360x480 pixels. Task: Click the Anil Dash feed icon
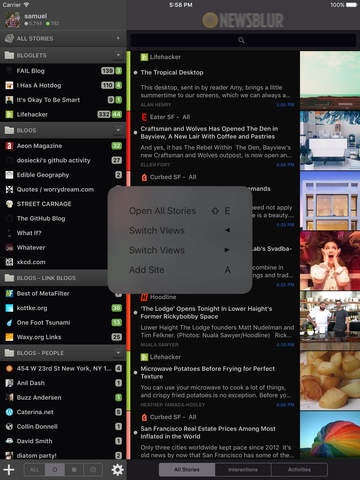tap(9, 383)
